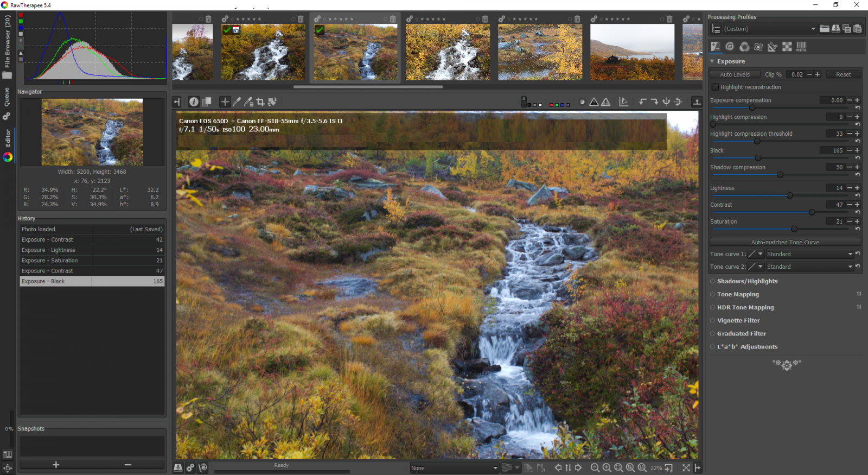Enable the Highlight reconstruction checkbox
This screenshot has height=475, width=868.
[x=715, y=87]
